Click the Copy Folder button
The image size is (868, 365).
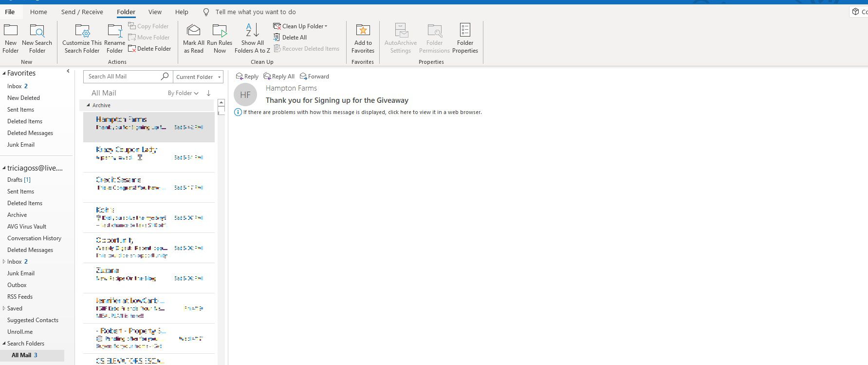(148, 26)
